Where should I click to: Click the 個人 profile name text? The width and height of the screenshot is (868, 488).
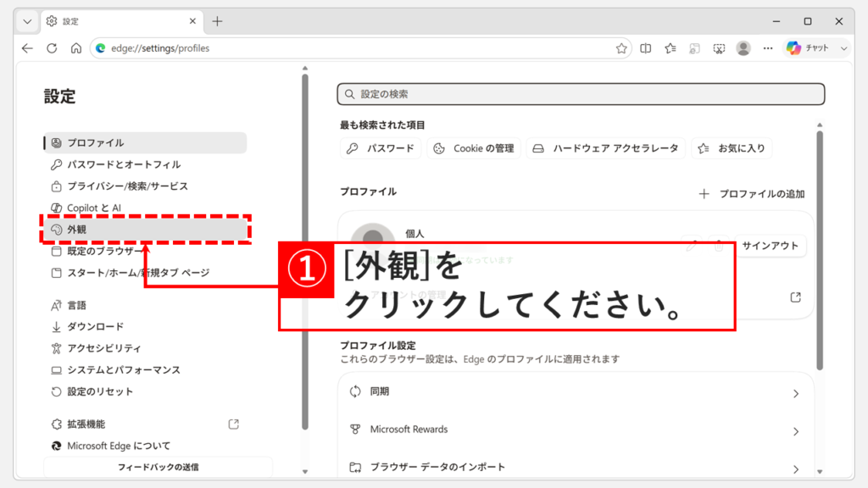pos(415,234)
